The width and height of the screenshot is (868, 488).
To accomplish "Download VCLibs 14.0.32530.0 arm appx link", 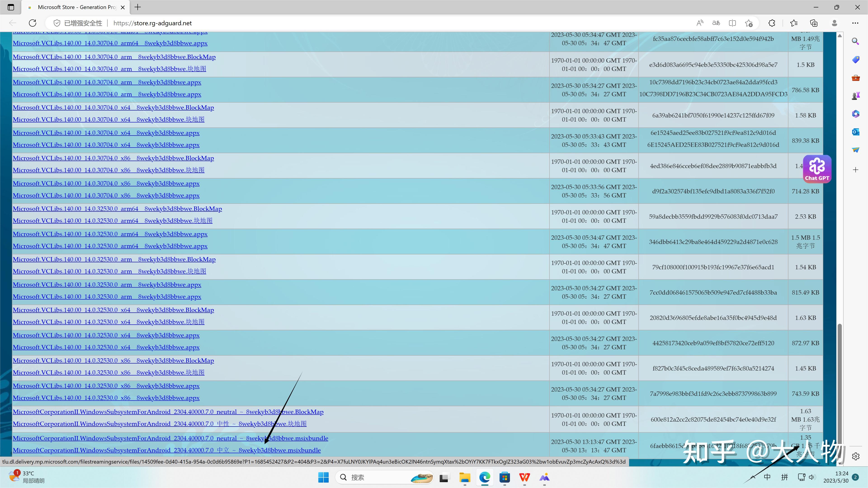I will click(x=107, y=285).
